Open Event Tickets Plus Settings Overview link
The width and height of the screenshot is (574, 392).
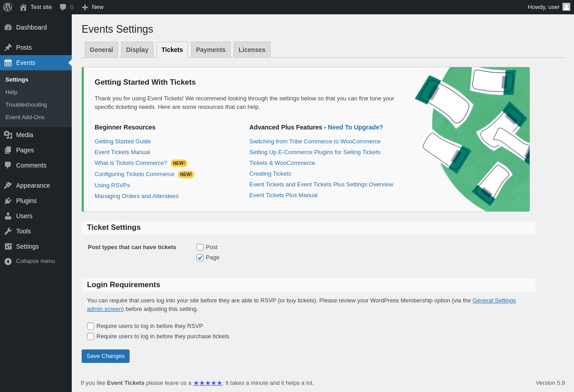coord(321,185)
